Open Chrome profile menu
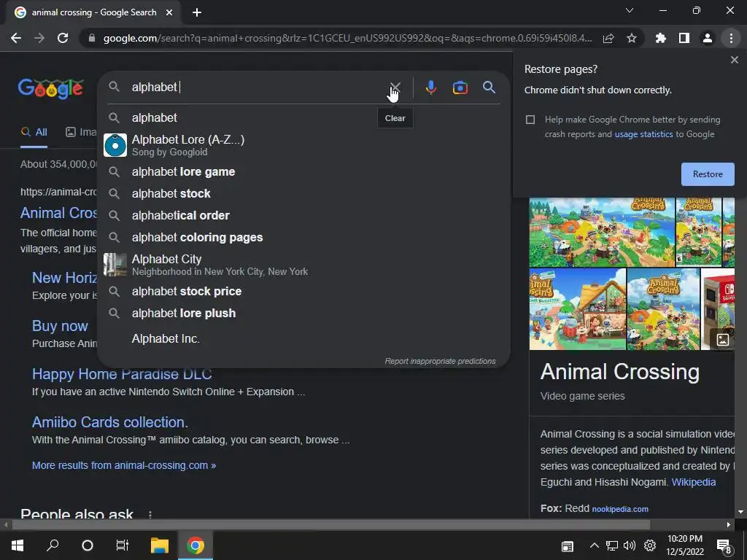 [x=708, y=38]
